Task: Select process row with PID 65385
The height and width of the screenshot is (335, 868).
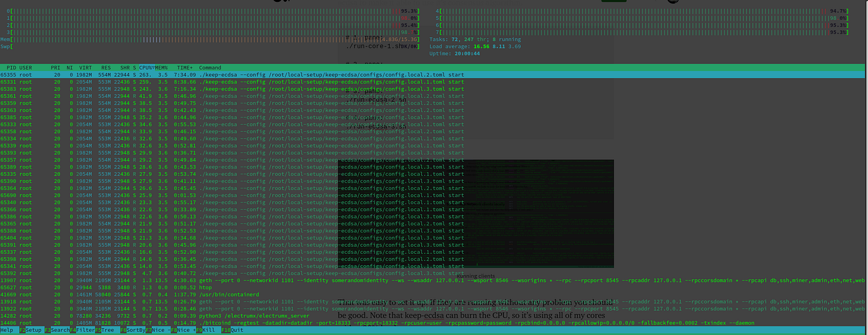Action: [x=434, y=117]
